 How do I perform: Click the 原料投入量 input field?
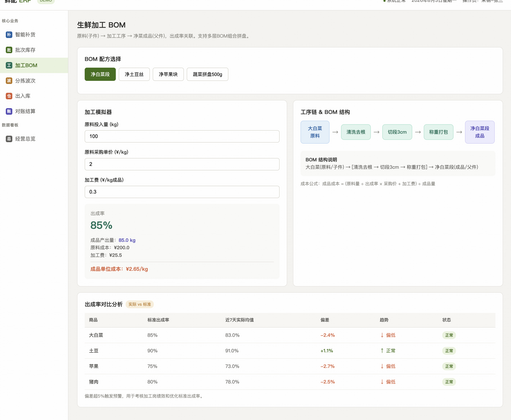coord(182,136)
